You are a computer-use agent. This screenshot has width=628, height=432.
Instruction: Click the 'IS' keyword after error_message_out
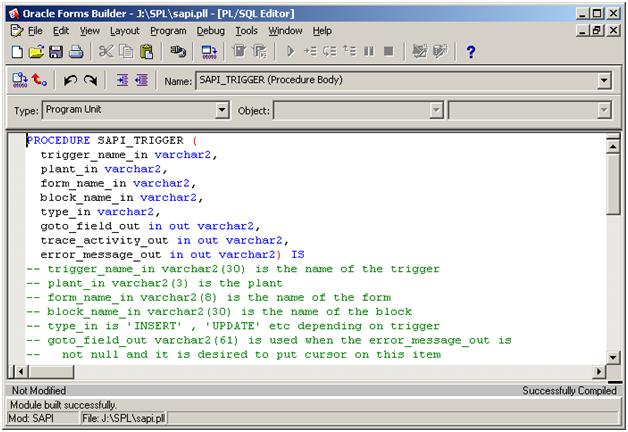tap(298, 255)
